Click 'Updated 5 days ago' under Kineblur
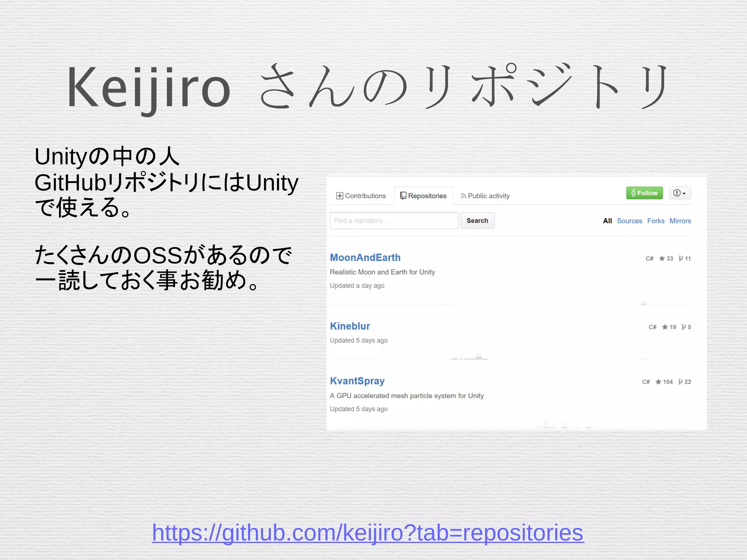The height and width of the screenshot is (560, 747). [x=359, y=340]
